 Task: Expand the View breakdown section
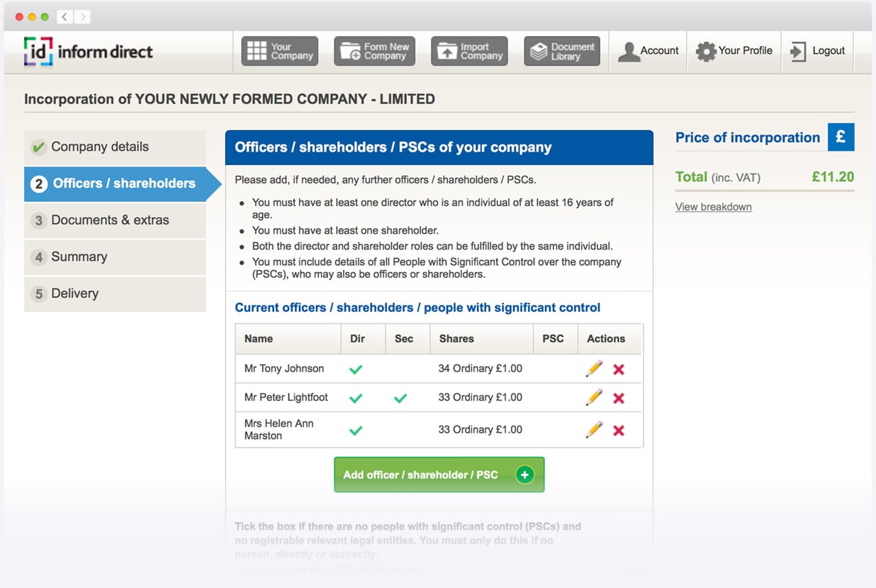point(713,206)
